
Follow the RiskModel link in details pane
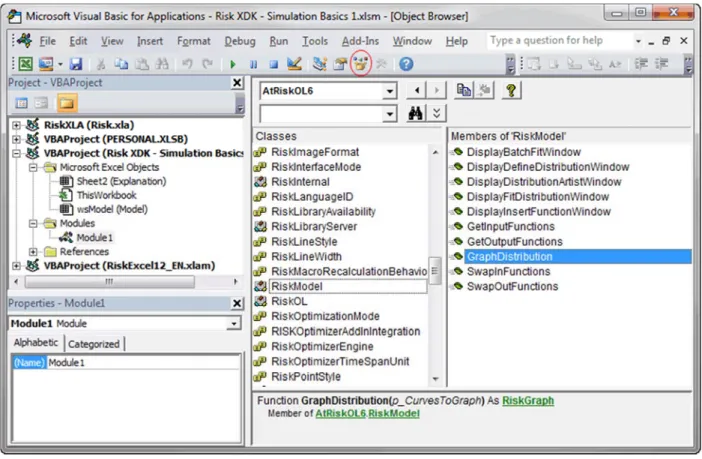pos(394,413)
